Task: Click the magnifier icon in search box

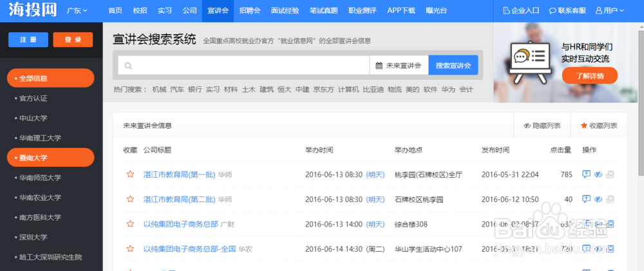Action: (128, 65)
